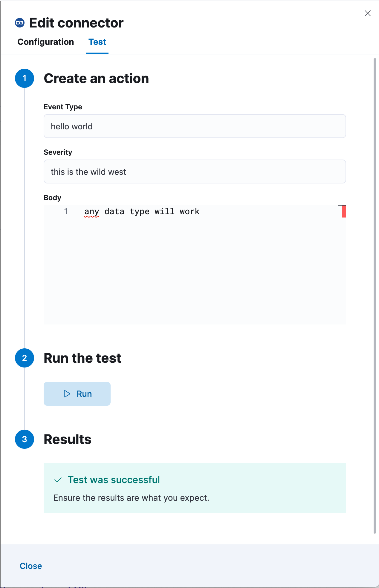This screenshot has height=588, width=379.
Task: Switch to the Configuration tab
Action: [x=46, y=42]
